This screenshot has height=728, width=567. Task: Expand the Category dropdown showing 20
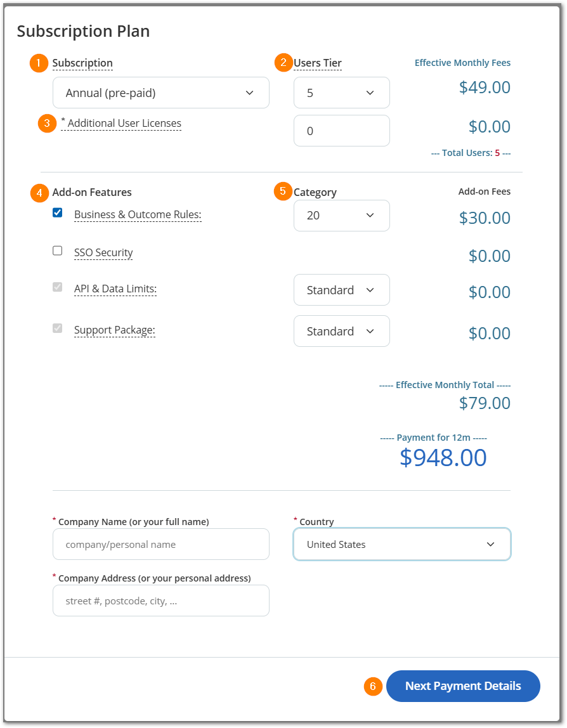[341, 216]
